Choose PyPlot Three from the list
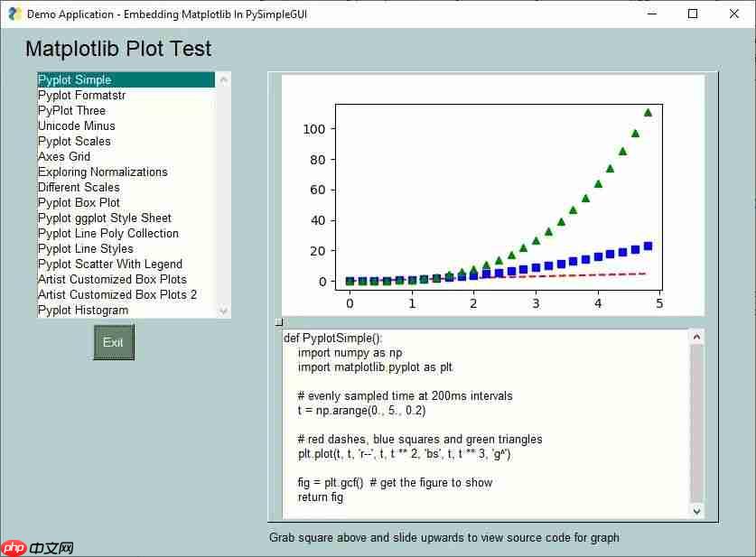The width and height of the screenshot is (756, 557). (126, 110)
